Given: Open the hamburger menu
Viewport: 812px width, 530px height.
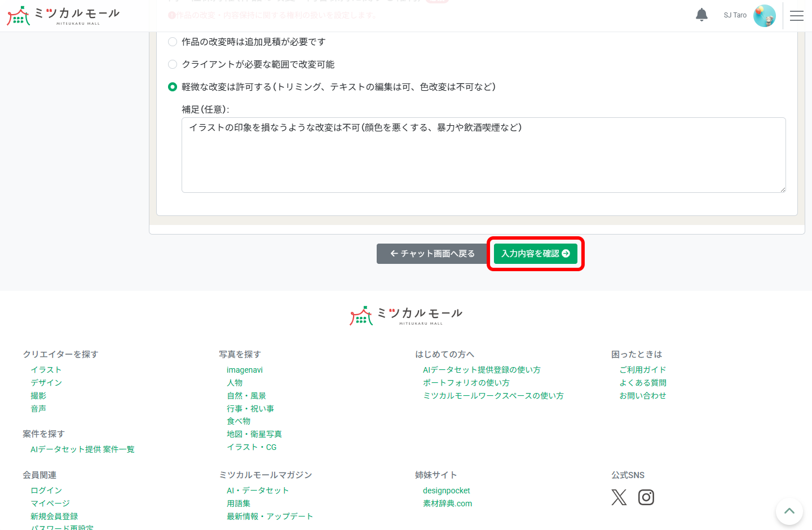Looking at the screenshot, I should pyautogui.click(x=797, y=15).
